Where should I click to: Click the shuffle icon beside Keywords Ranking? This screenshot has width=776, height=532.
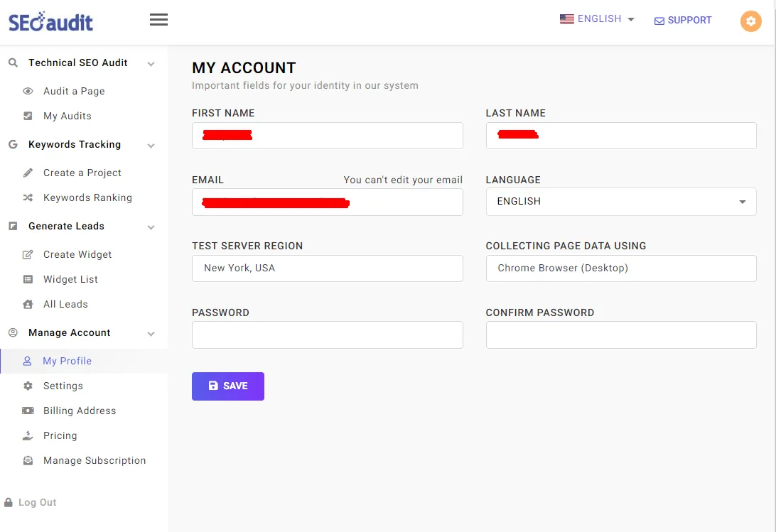[28, 197]
